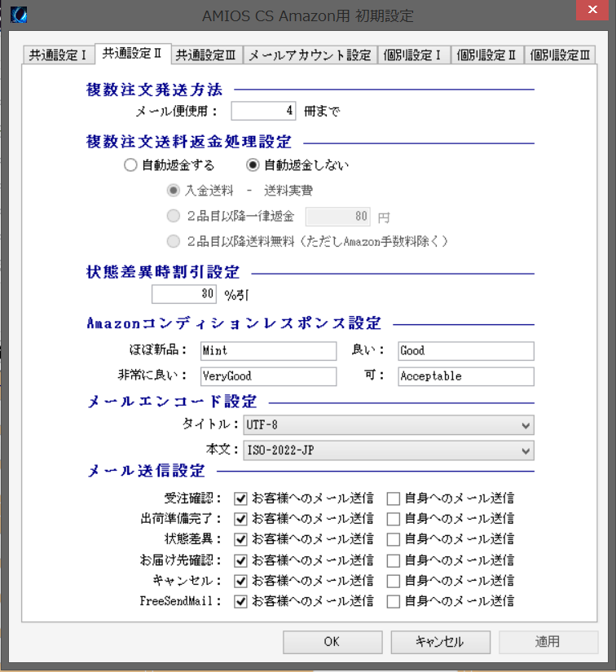Click the キャンセル button

click(440, 642)
